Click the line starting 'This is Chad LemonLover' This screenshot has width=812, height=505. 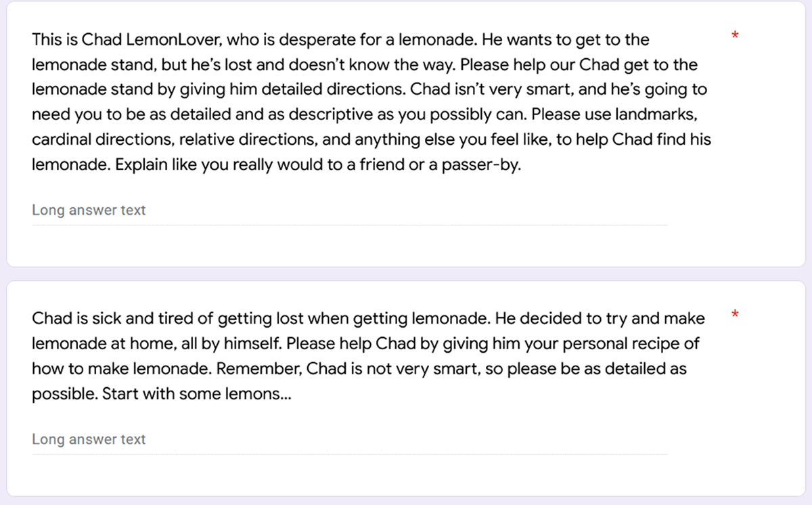click(x=340, y=40)
